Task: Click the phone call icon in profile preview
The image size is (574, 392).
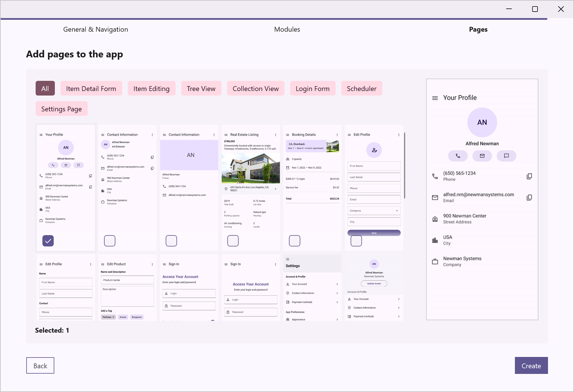Action: pos(458,156)
